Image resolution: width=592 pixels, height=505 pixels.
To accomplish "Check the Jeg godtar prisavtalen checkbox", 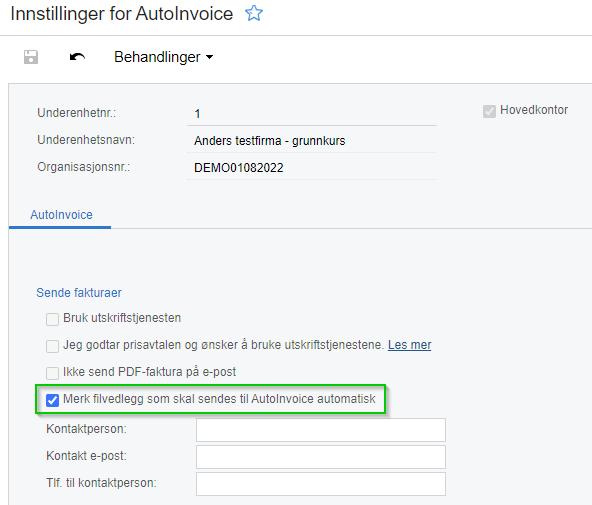I will (52, 346).
